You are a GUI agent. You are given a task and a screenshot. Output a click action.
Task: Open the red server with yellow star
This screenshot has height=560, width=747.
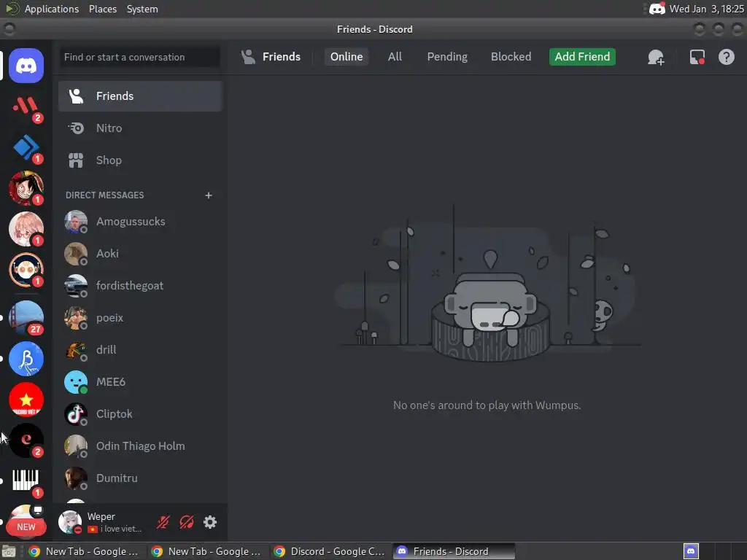coord(26,400)
